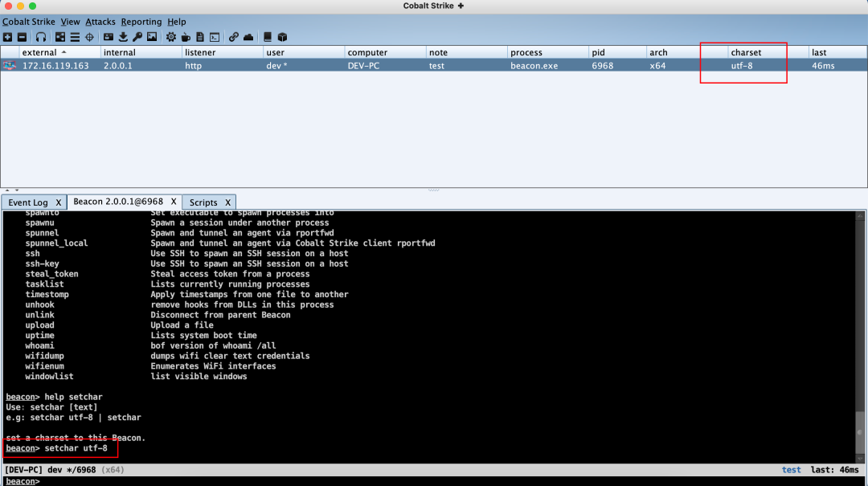868x486 pixels.
Task: Switch to the Session Table view icon
Action: click(75, 37)
